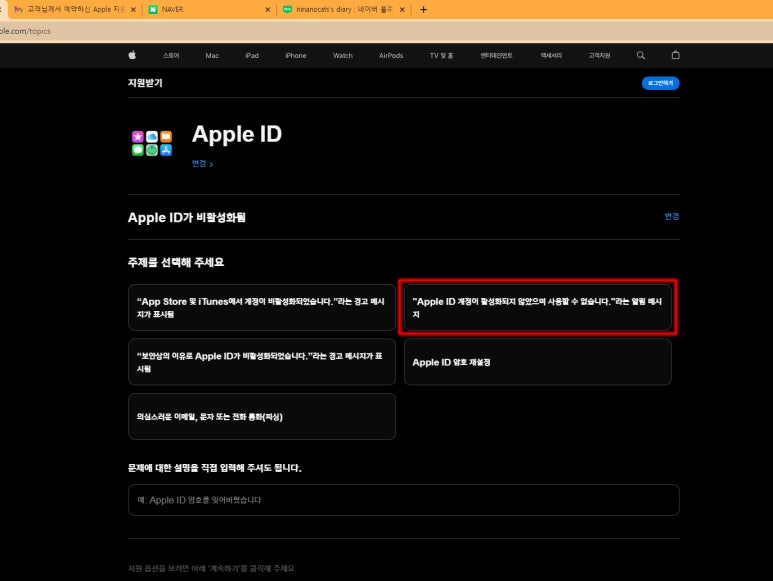This screenshot has width=773, height=581.
Task: Click the 지원받기 heading link
Action: 145,83
